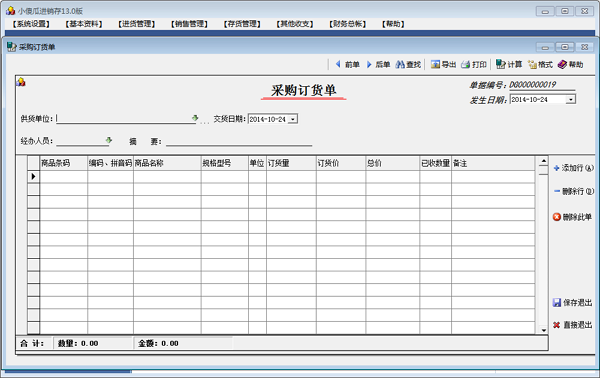Run the calculator (计算) tool

click(509, 64)
